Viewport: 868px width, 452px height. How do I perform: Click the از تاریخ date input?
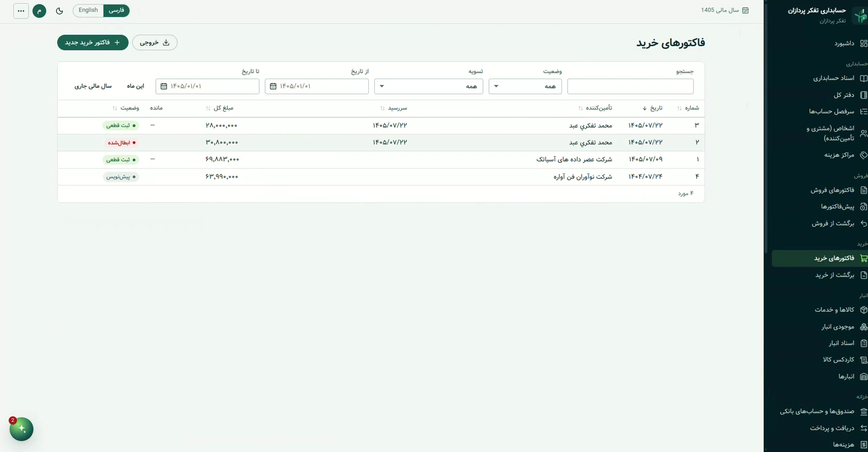317,86
